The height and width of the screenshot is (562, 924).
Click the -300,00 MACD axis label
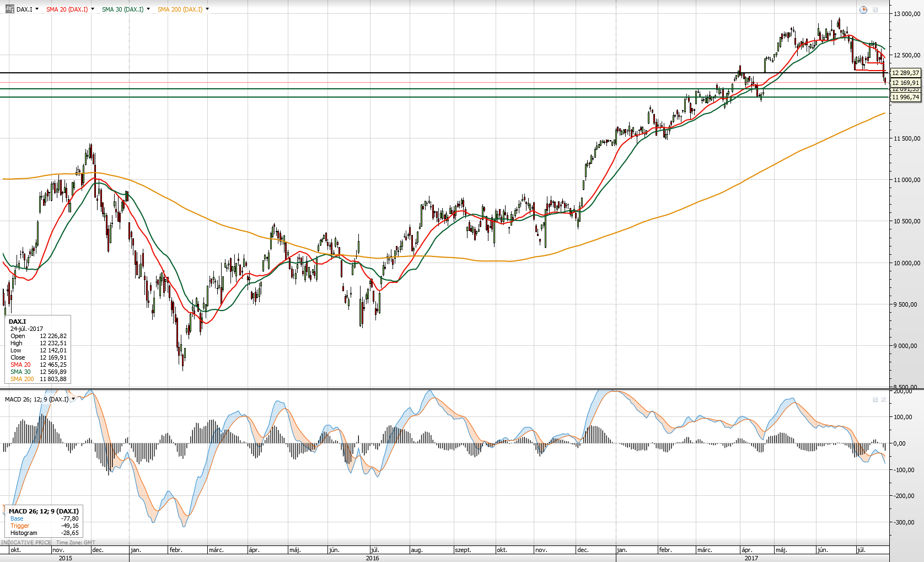click(904, 522)
